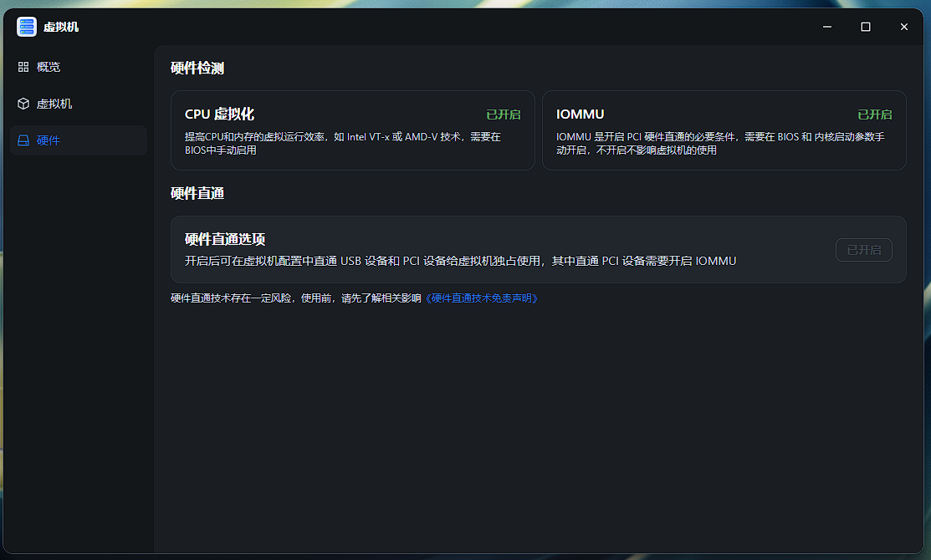Click the green 已开启 status for IOMMU

coord(874,115)
